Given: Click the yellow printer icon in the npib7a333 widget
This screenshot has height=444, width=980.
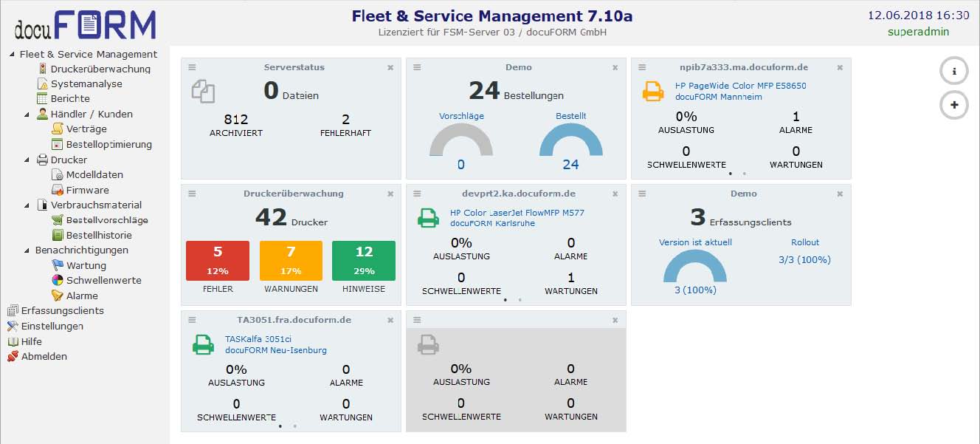Looking at the screenshot, I should [x=653, y=92].
